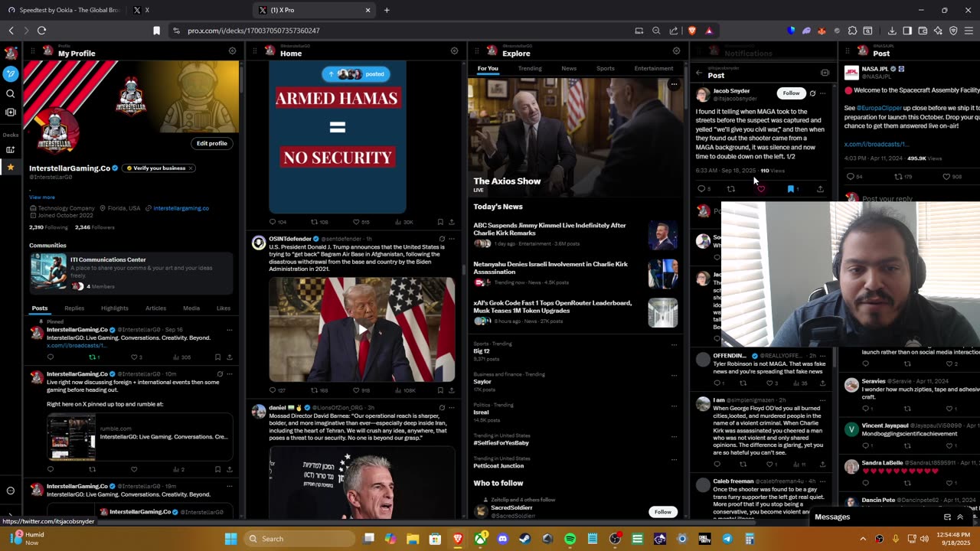Screen dimensions: 980x551
Task: Click the #SelfiesForYesBaby trending topic
Action: tap(501, 443)
